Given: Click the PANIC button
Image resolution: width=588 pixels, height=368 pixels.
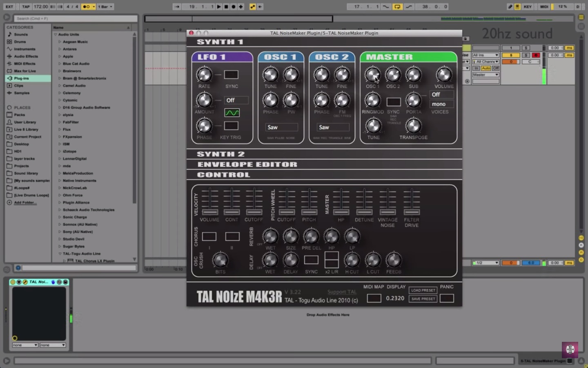Looking at the screenshot, I should click(x=447, y=298).
